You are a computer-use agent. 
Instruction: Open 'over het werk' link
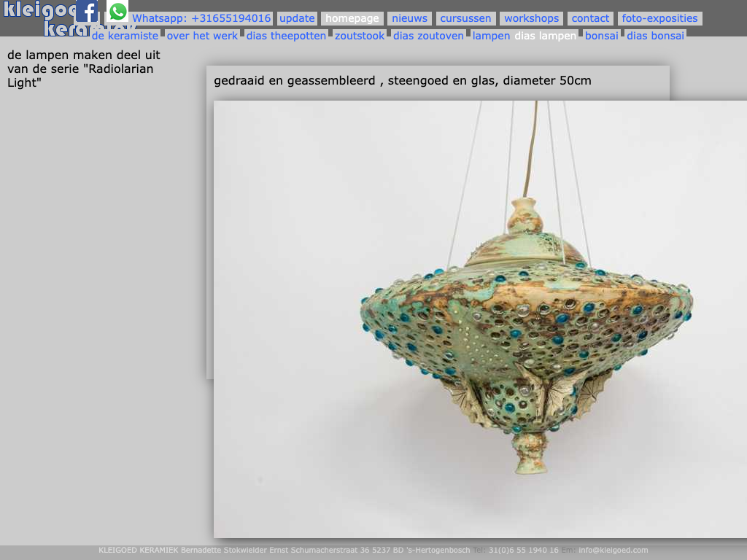[202, 36]
